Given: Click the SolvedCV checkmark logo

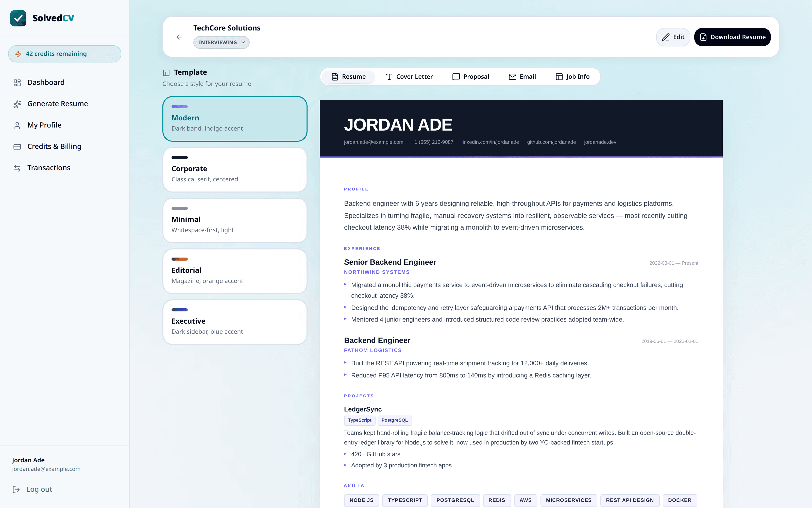Looking at the screenshot, I should coord(18,18).
